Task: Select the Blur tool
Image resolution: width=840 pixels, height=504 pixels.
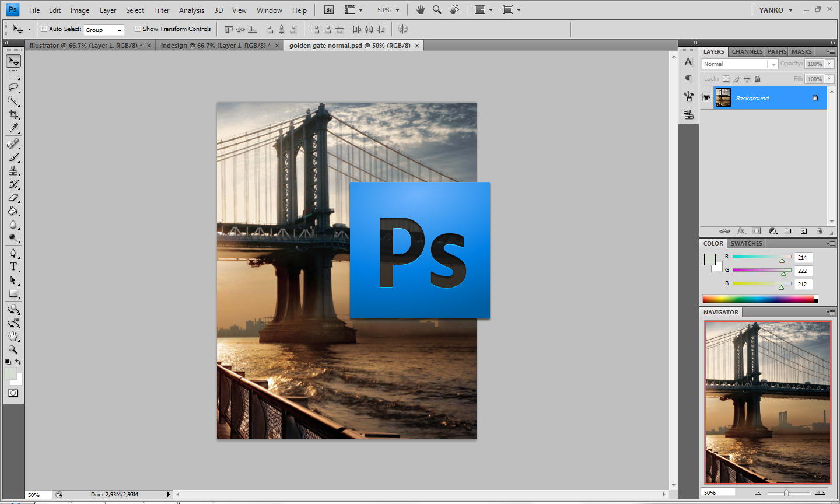Action: (x=13, y=225)
